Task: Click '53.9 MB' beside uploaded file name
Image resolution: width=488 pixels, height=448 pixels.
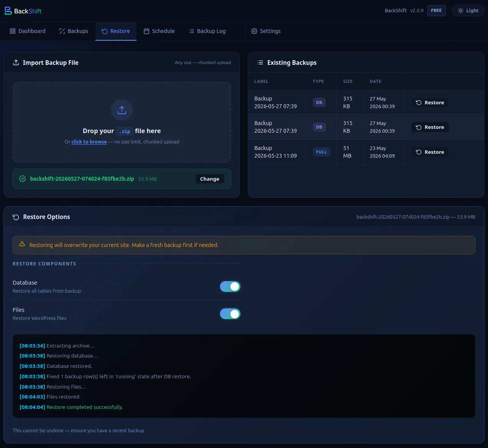Action: coord(147,179)
